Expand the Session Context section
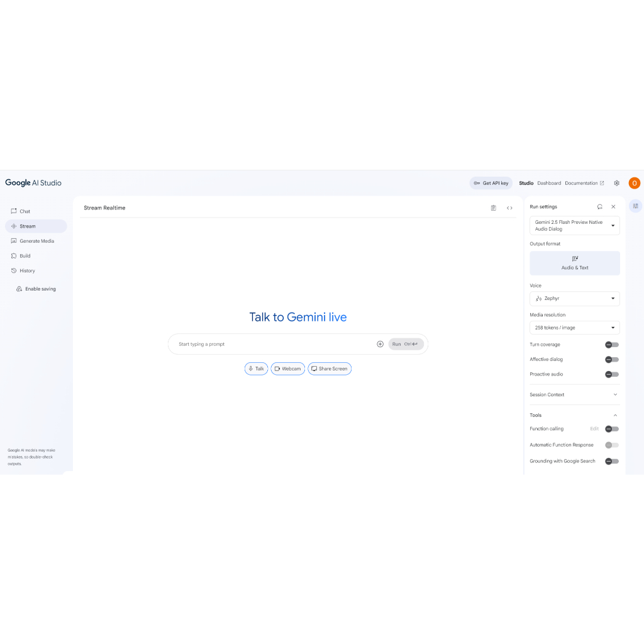This screenshot has height=644, width=644. [574, 394]
